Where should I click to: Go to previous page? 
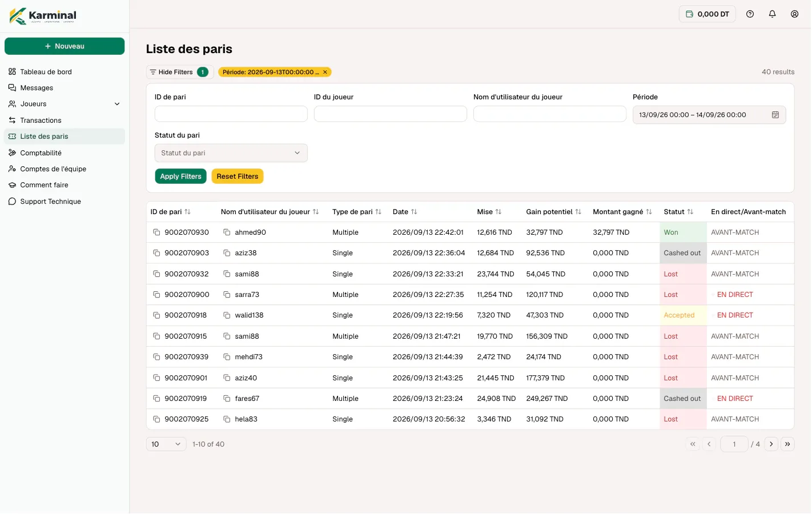coord(709,444)
